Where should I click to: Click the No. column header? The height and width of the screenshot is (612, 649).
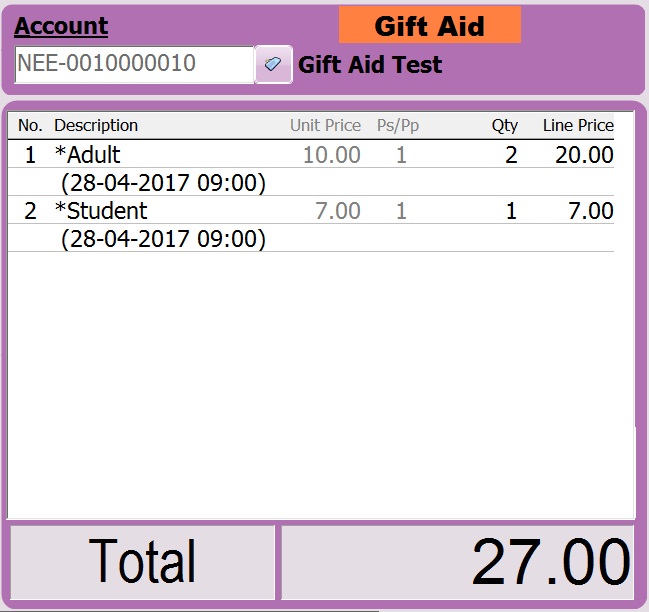tap(30, 125)
